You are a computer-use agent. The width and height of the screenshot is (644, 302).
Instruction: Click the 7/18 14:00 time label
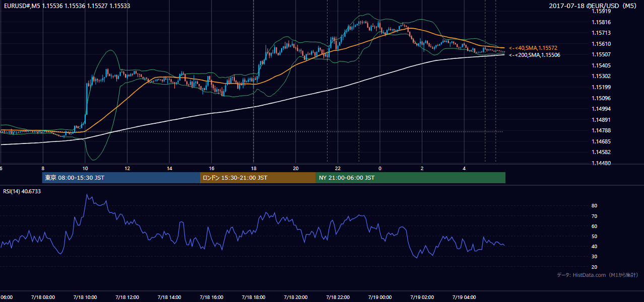169,297
